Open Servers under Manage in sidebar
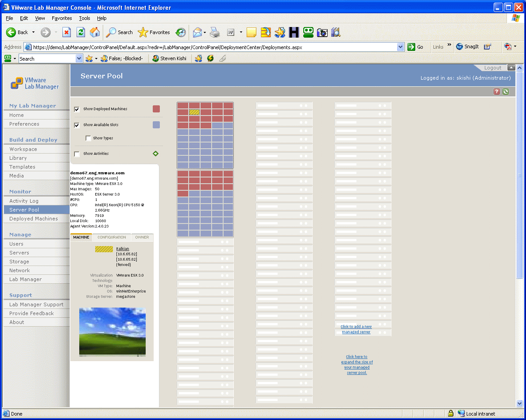This screenshot has height=420, width=526. [19, 253]
